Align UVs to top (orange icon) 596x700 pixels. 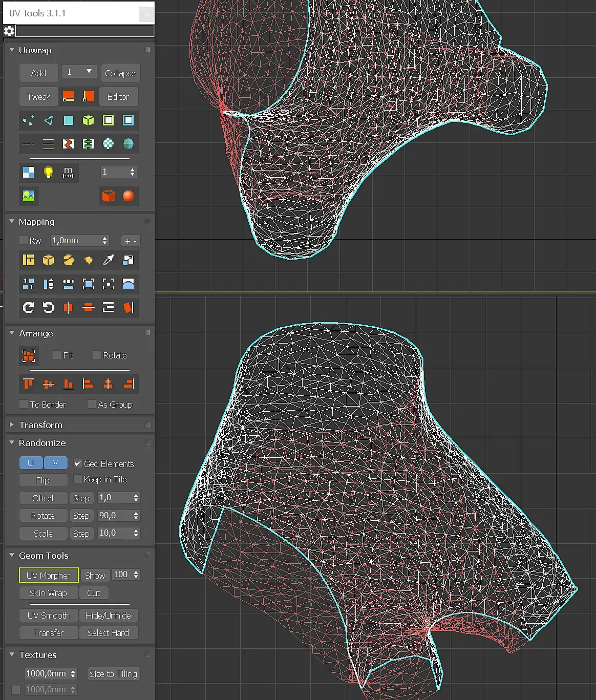click(28, 384)
